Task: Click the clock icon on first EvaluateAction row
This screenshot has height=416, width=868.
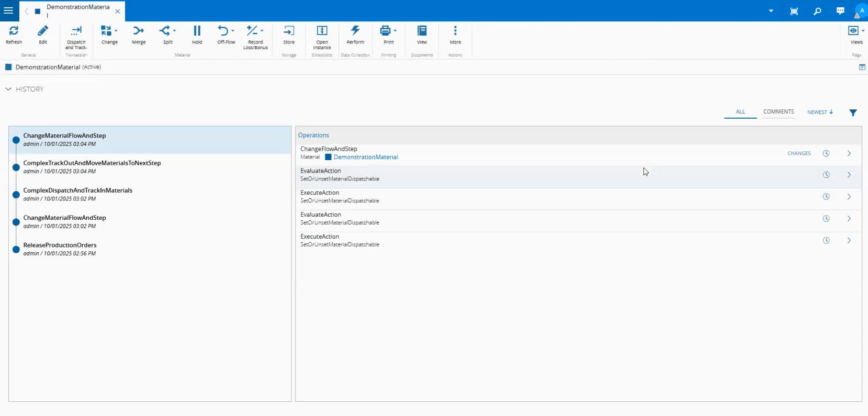Action: click(x=826, y=175)
